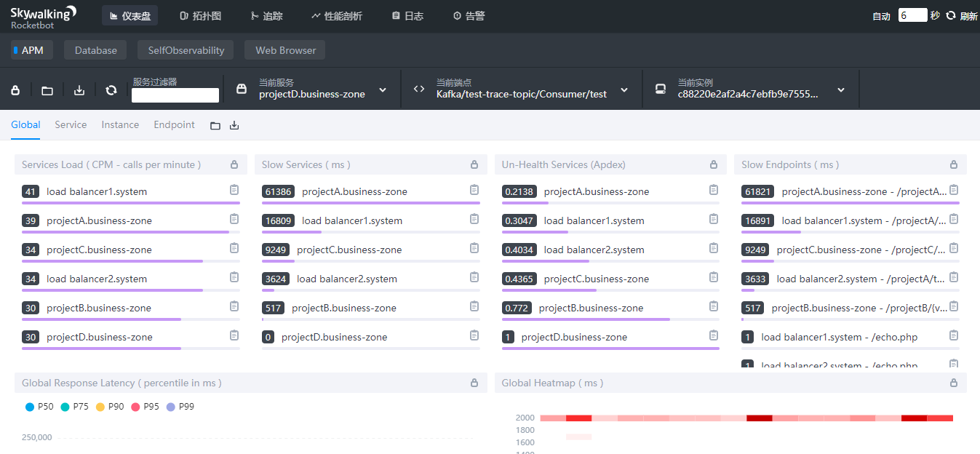Click the 刷新 refresh button

click(962, 16)
